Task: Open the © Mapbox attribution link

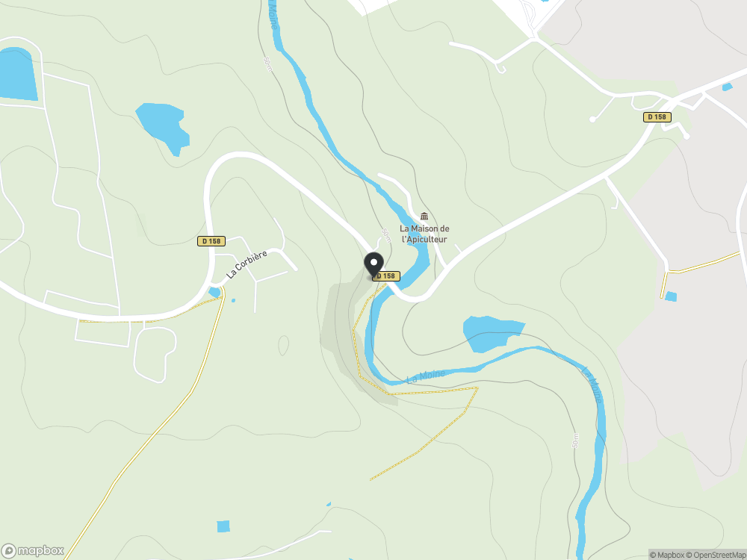Action: [x=667, y=555]
